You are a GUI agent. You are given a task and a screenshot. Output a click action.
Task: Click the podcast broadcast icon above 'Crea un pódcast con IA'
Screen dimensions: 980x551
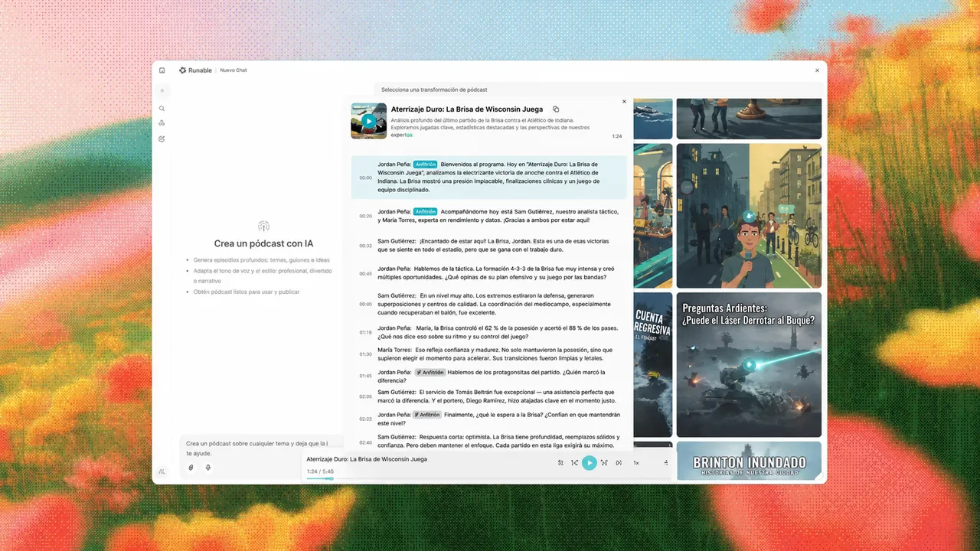pyautogui.click(x=263, y=227)
